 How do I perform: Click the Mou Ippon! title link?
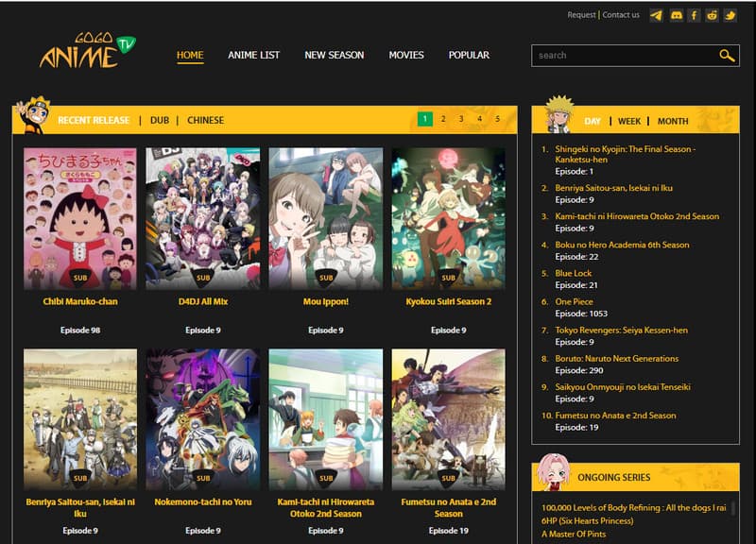pos(326,301)
